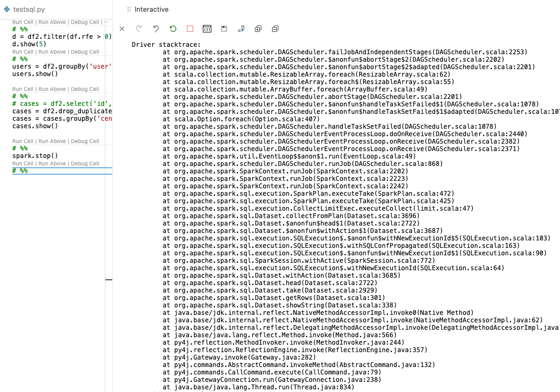Image resolution: width=560 pixels, height=392 pixels.
Task: Interrupt the kernel with red square
Action: (x=190, y=29)
